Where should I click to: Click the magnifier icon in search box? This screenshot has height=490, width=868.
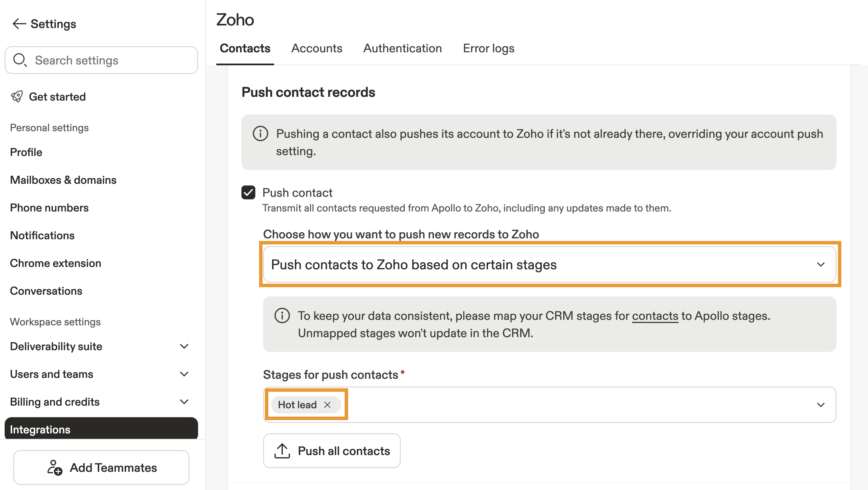click(20, 60)
